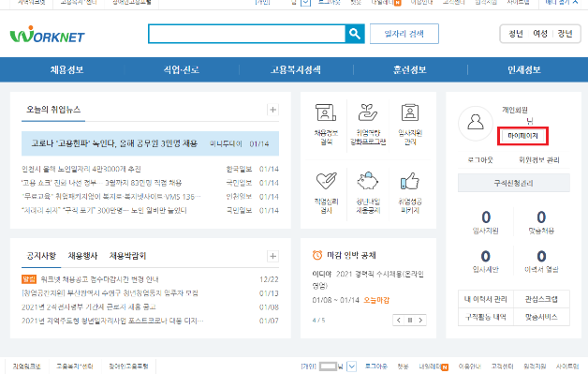Switch to the 채용박람회 tab
The width and height of the screenshot is (588, 374).
(127, 256)
